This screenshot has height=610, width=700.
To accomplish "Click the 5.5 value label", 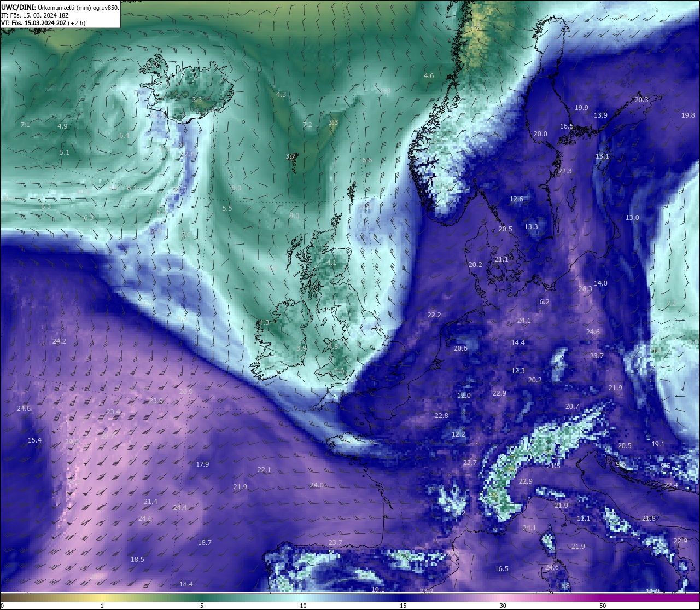I will (227, 208).
